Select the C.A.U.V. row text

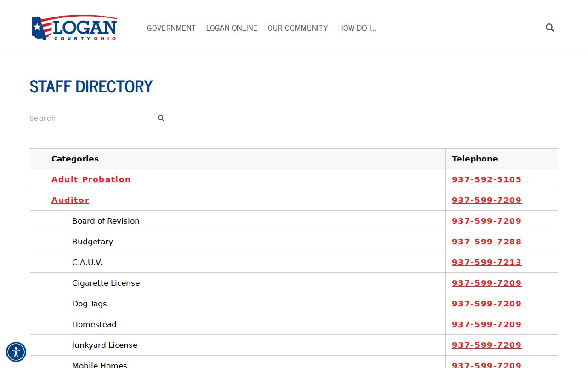(87, 262)
